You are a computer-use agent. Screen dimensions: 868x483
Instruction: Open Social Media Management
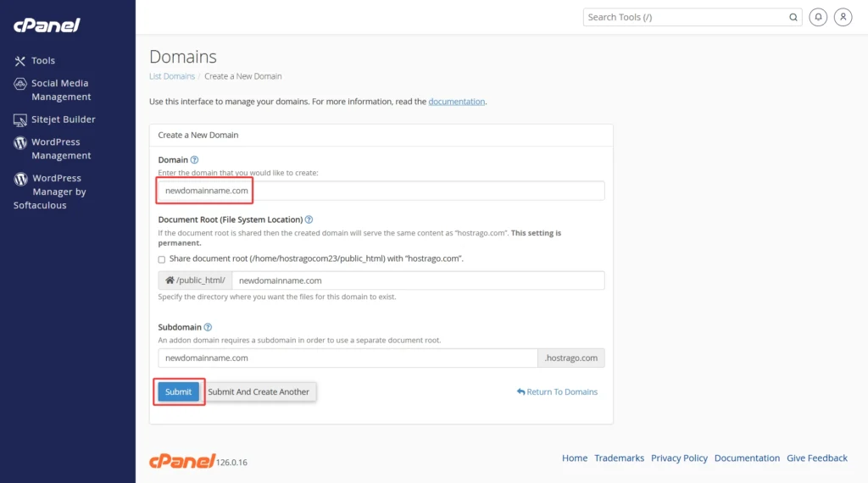[52, 90]
